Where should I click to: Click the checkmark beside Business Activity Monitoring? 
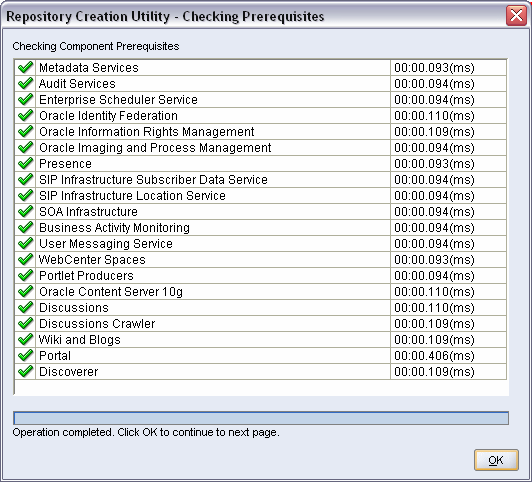click(25, 227)
